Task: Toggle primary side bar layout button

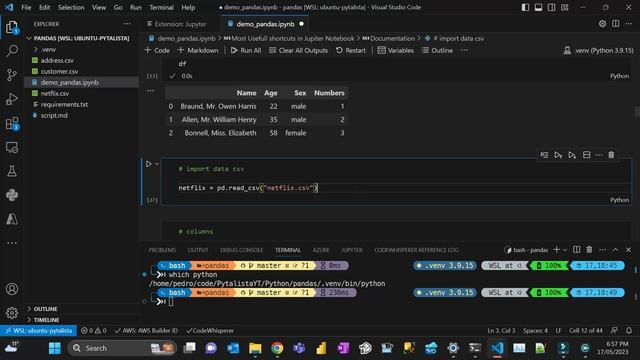Action: click(525, 7)
